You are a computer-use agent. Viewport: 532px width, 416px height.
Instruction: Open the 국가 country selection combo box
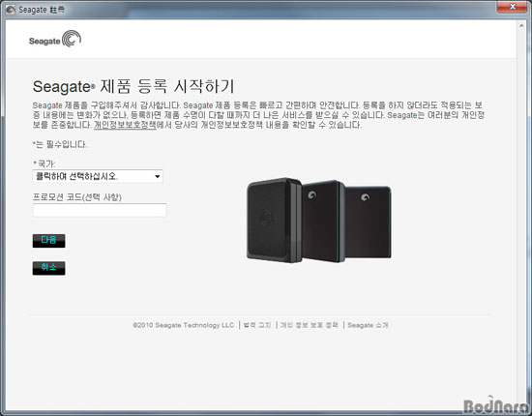point(98,176)
